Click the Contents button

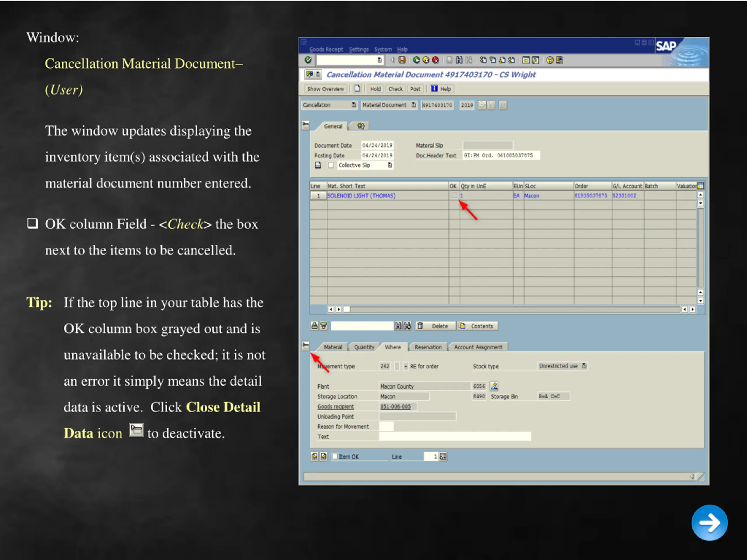(x=477, y=326)
